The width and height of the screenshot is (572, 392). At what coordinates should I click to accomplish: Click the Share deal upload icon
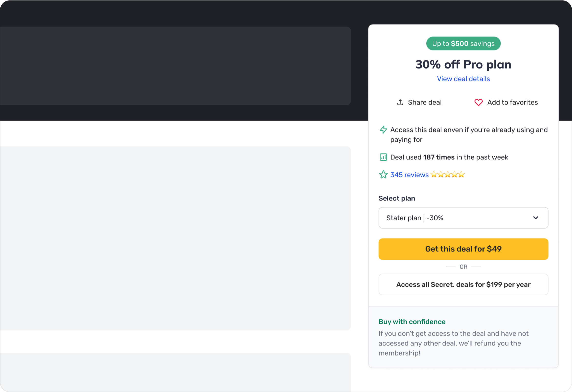pyautogui.click(x=400, y=102)
